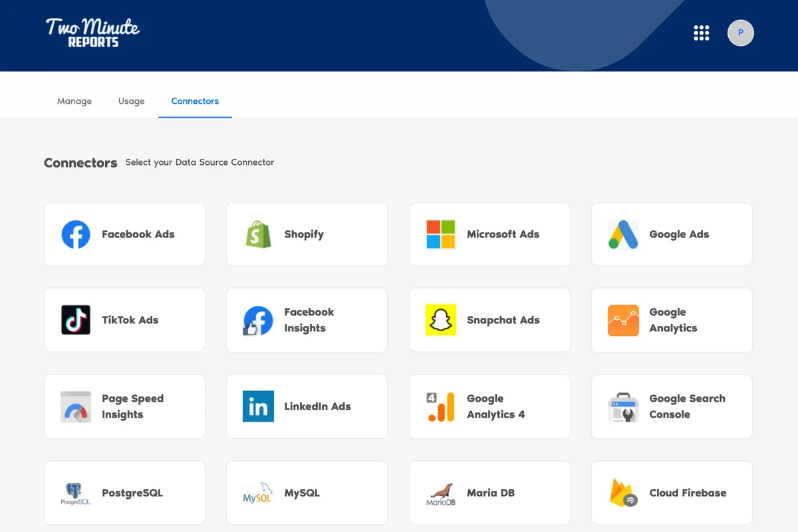
Task: Choose the Google Ads triangle icon
Action: coord(623,234)
